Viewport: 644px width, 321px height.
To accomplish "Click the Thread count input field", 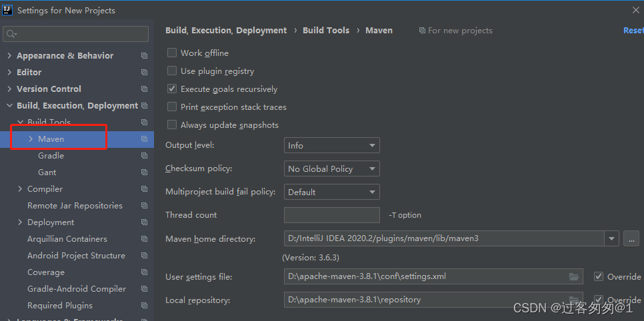I will 332,215.
